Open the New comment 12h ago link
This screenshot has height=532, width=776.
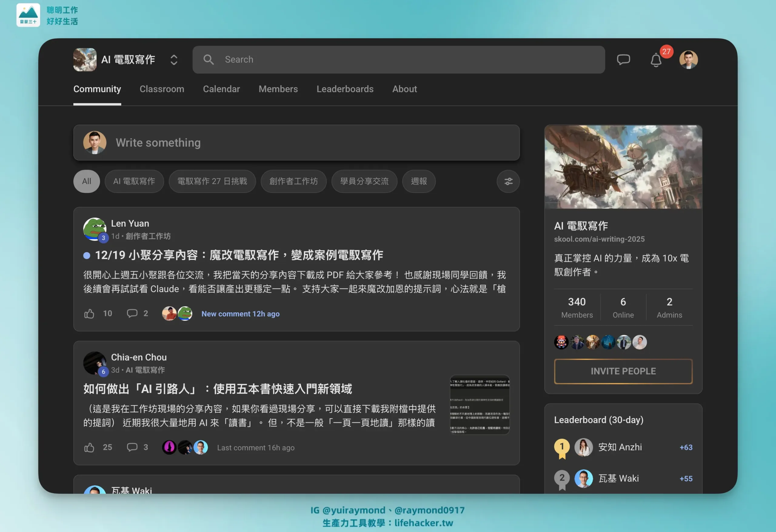[x=240, y=314]
